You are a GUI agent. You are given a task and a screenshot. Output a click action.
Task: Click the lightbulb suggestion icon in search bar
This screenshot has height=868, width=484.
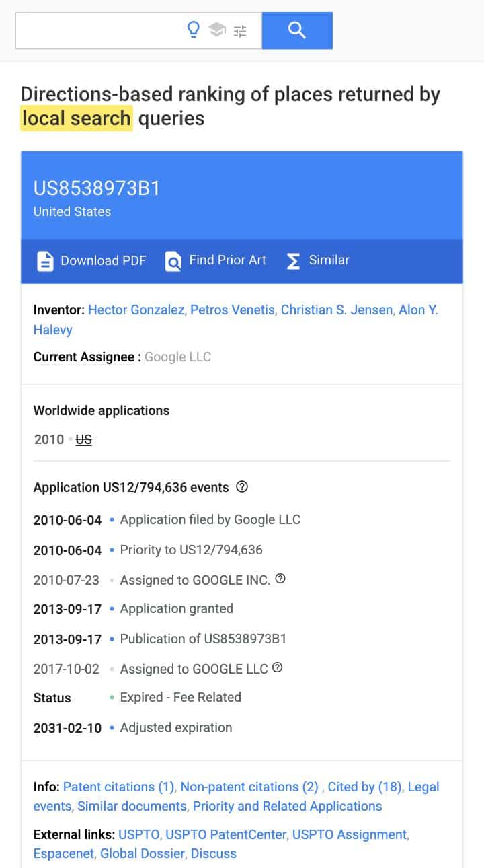194,30
